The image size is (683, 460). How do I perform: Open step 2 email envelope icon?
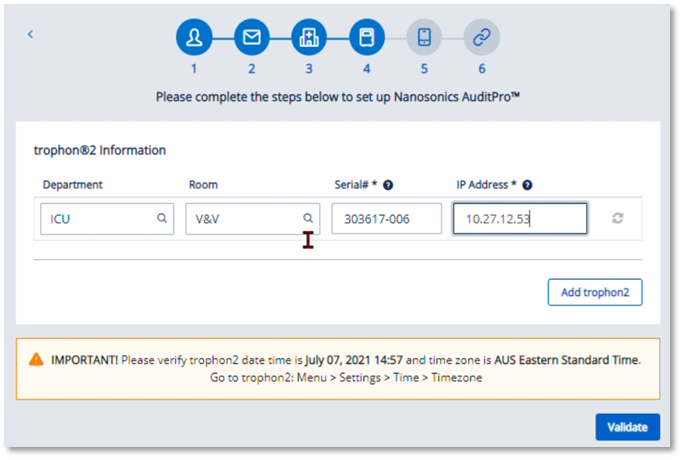pos(252,37)
